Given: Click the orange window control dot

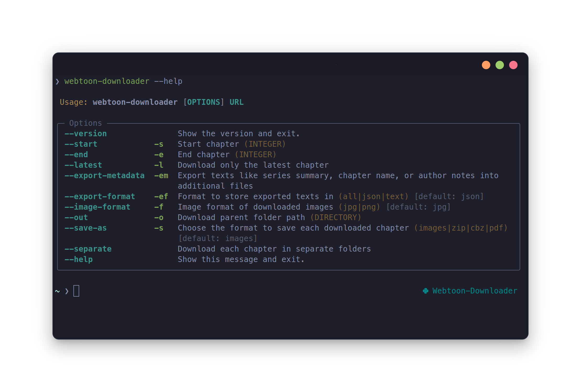Looking at the screenshot, I should [x=486, y=65].
